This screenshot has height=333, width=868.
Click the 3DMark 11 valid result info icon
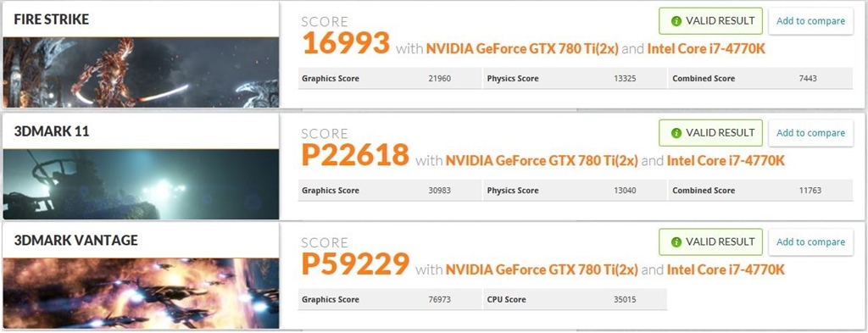point(676,133)
